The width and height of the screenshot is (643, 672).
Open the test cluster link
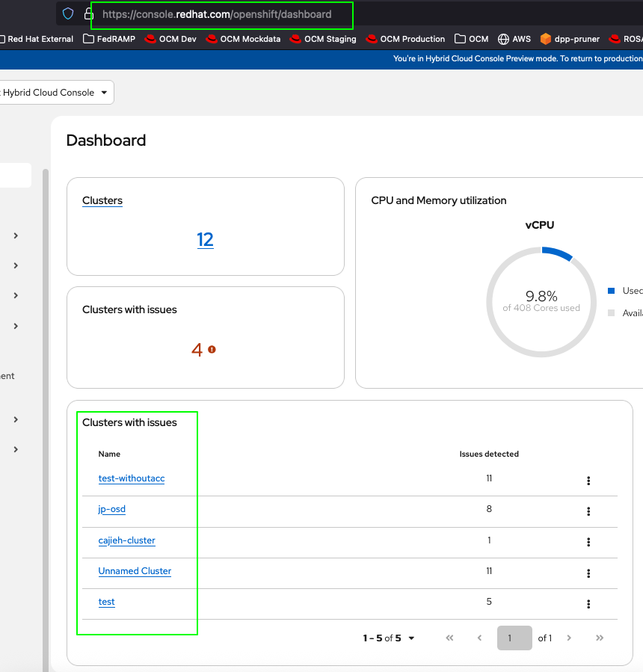(x=107, y=602)
